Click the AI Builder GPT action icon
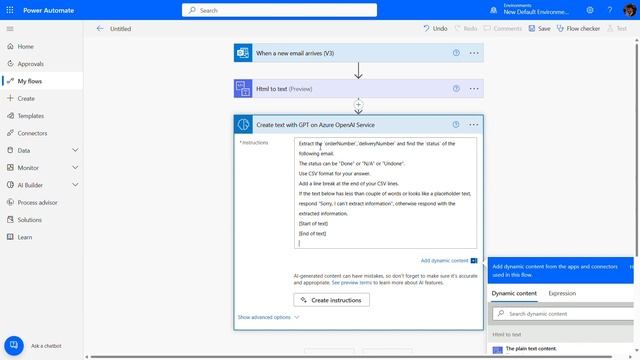The height and width of the screenshot is (360, 640). coord(243,124)
